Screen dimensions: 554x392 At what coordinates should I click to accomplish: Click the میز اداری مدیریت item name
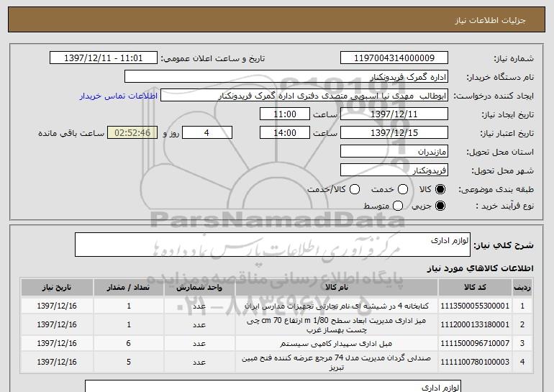click(x=337, y=325)
